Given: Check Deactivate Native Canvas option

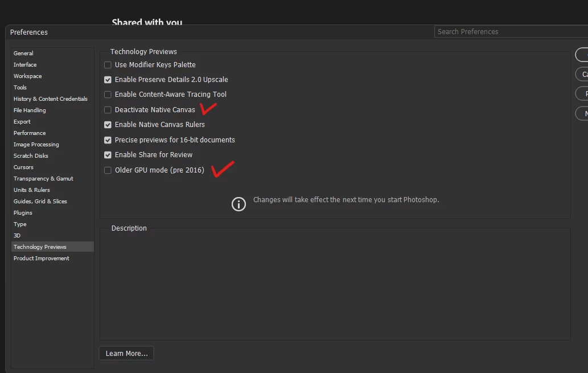Looking at the screenshot, I should pos(108,110).
